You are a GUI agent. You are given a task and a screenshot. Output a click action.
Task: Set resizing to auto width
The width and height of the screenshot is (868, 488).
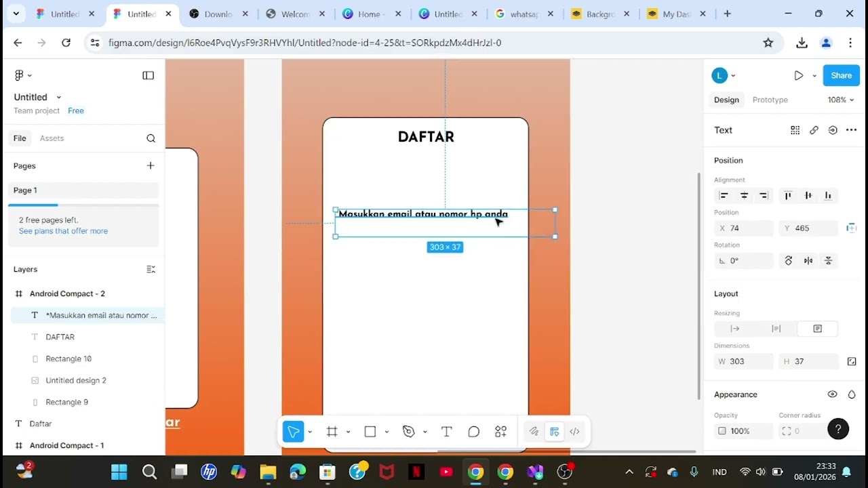click(734, 329)
